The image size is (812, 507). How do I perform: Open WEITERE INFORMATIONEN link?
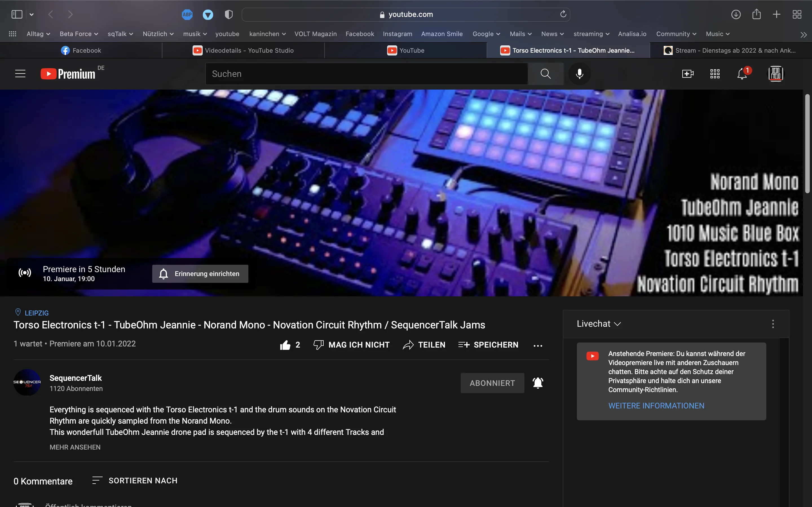coord(656,406)
